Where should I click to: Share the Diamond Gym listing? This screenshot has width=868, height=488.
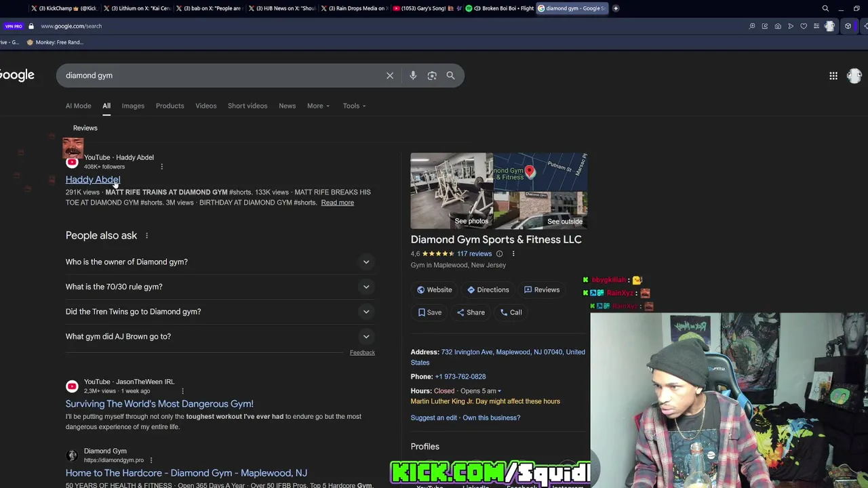(x=471, y=312)
